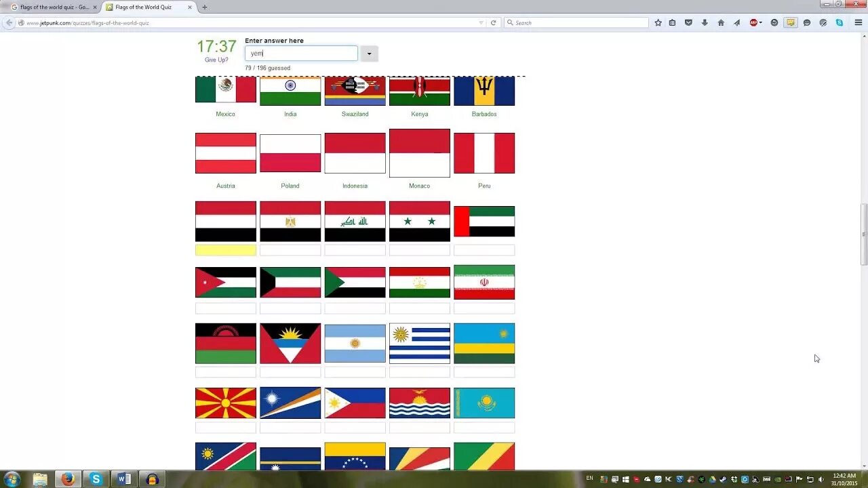868x488 pixels.
Task: Click the paper plane send icon
Action: (737, 22)
